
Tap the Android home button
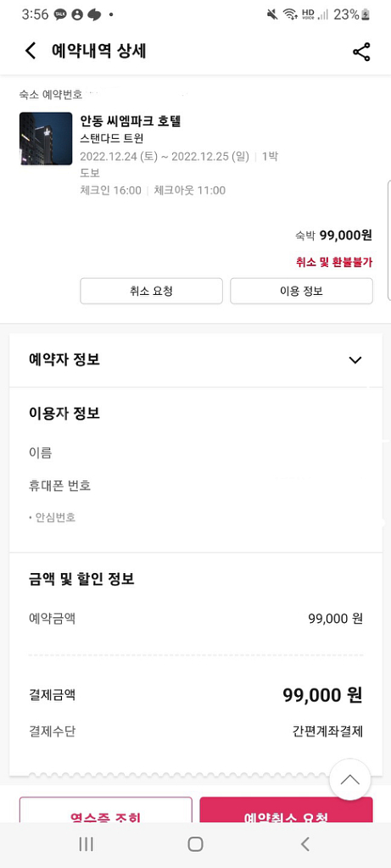pyautogui.click(x=195, y=843)
